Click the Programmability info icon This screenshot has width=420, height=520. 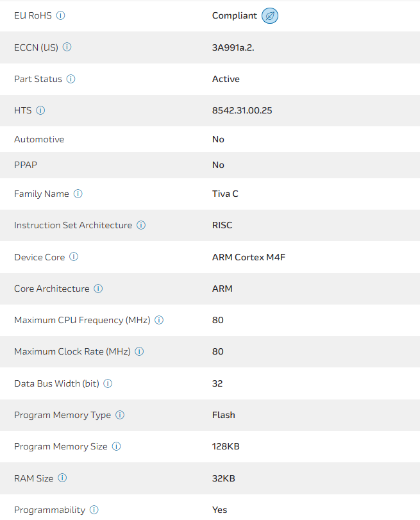point(94,510)
